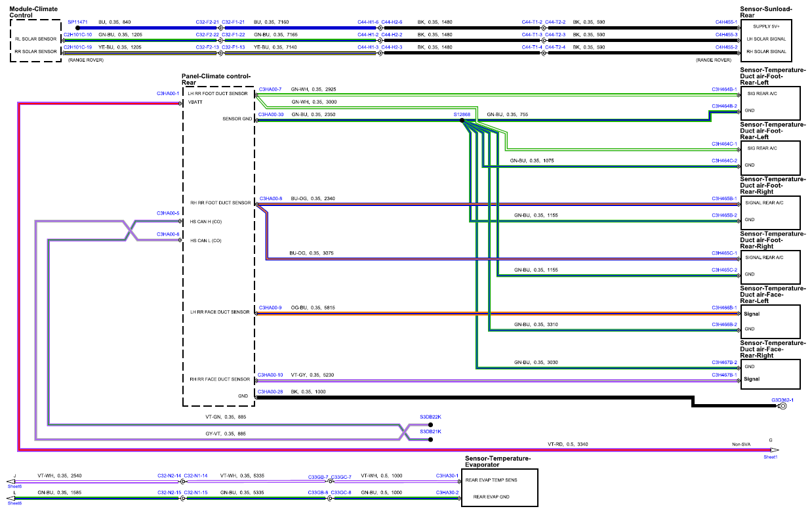Viewport: 812px width, 513px height.
Task: Click wire label GN-WH, 0.35, 3000
Action: (314, 102)
